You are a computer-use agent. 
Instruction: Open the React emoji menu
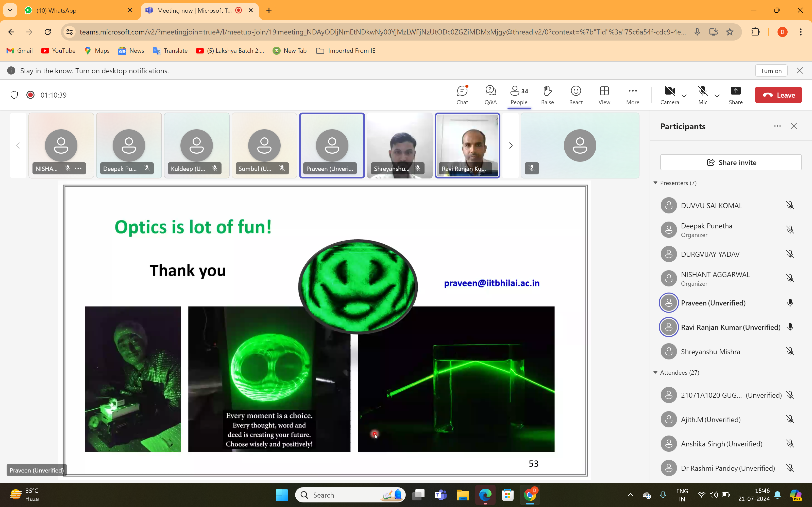[x=576, y=95]
